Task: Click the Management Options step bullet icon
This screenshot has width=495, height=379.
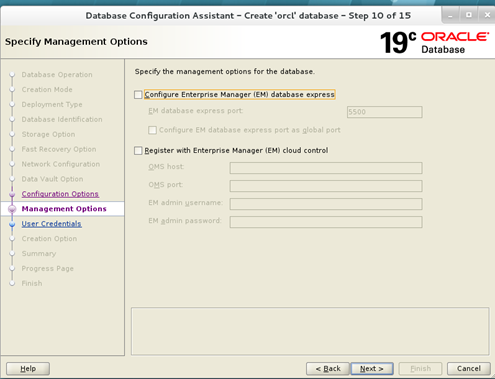Action: tap(12, 209)
